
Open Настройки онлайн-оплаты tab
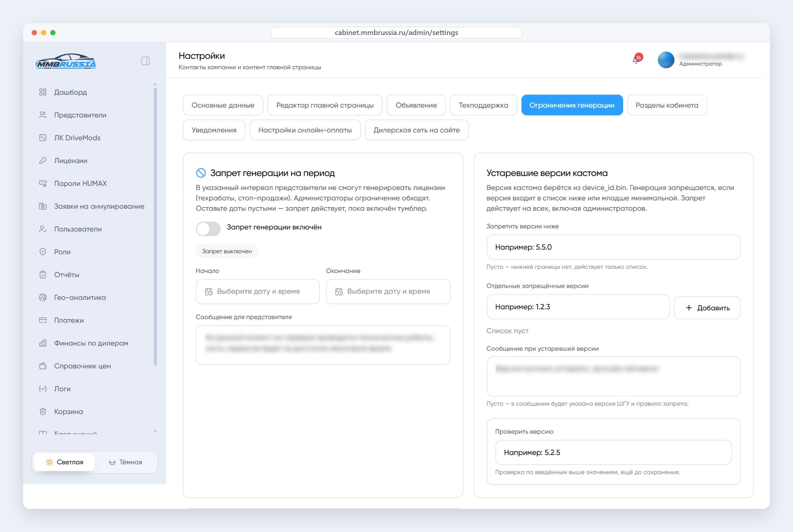(x=305, y=130)
